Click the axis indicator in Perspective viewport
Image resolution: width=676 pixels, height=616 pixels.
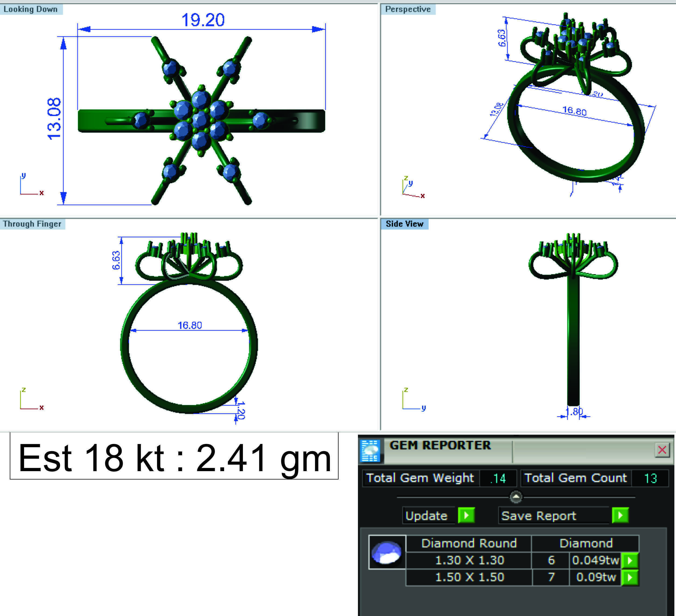pyautogui.click(x=413, y=187)
